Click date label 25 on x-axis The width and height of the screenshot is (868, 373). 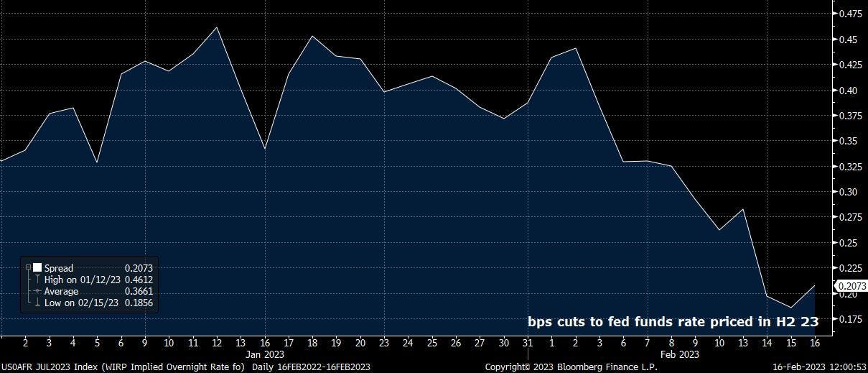click(x=432, y=343)
